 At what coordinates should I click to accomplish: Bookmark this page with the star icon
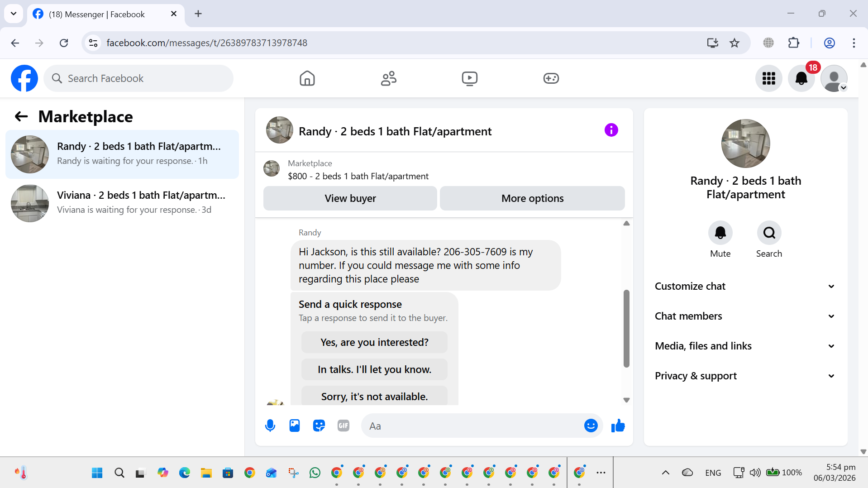[x=734, y=43]
